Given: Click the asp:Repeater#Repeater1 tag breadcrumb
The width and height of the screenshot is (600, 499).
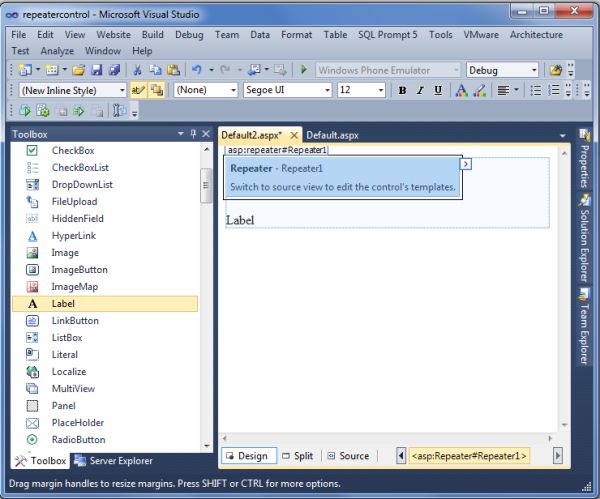Looking at the screenshot, I should pyautogui.click(x=469, y=456).
